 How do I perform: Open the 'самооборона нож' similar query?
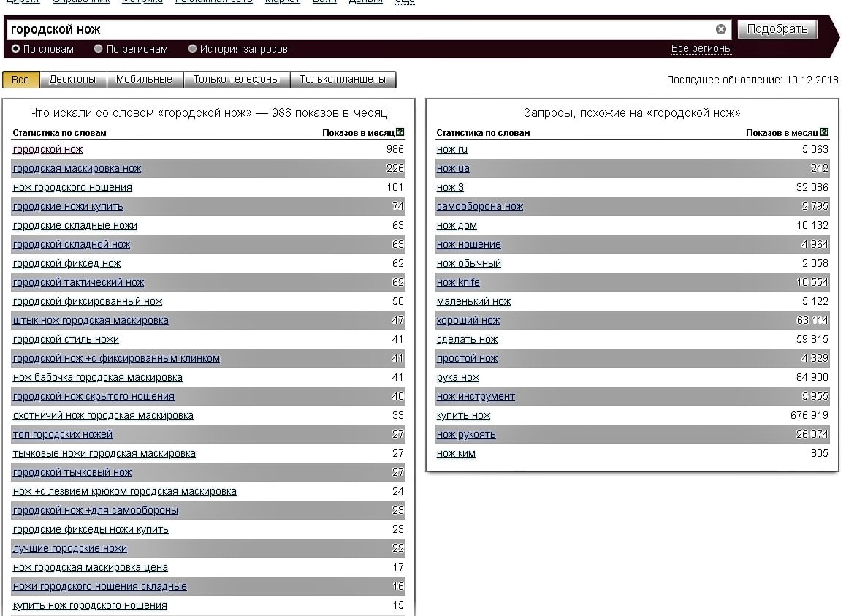pos(480,207)
